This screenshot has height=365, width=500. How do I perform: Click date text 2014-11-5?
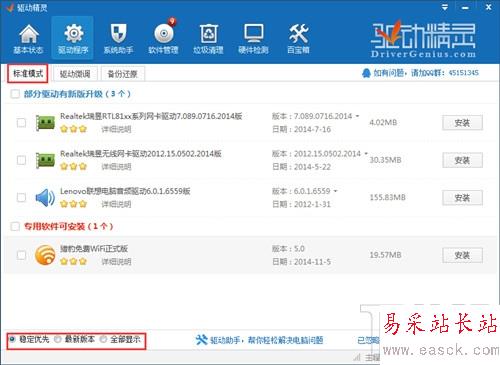click(312, 262)
